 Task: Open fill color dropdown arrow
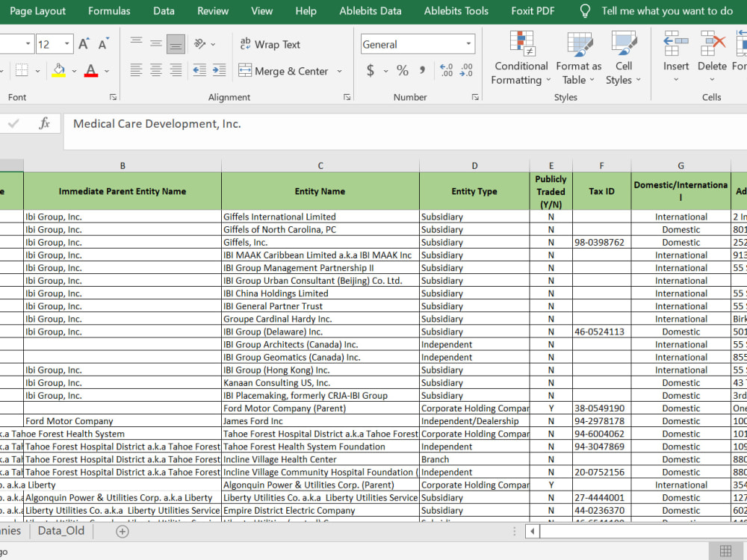coord(74,71)
